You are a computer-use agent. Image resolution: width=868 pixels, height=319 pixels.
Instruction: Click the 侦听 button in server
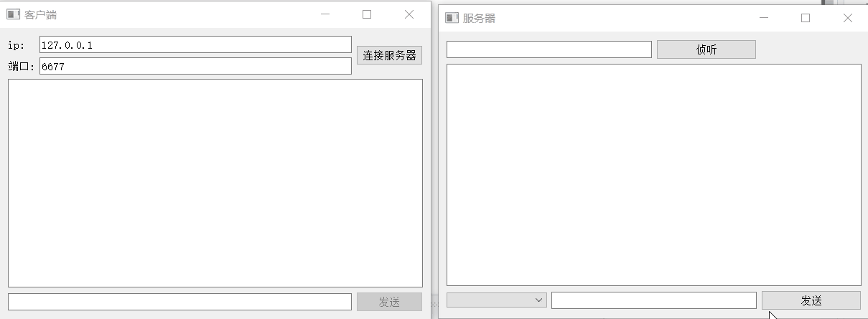(706, 49)
